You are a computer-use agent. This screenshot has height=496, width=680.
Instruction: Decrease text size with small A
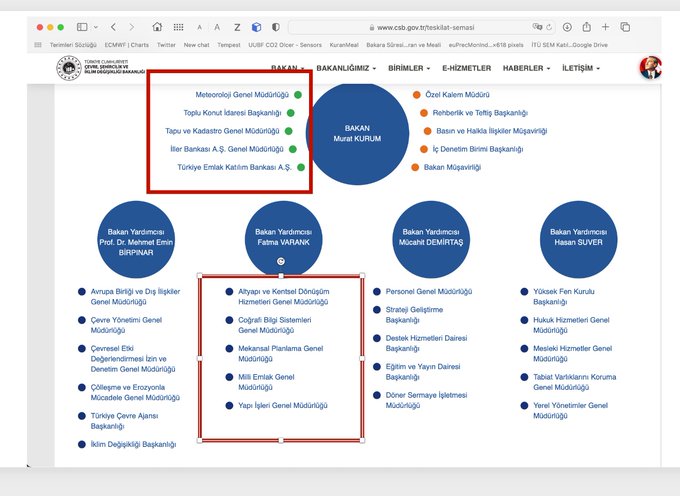199,27
